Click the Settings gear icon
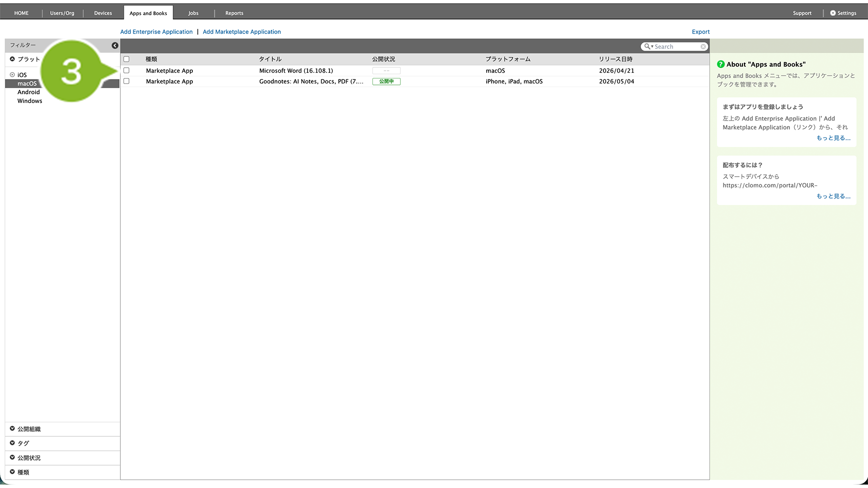 pos(833,13)
